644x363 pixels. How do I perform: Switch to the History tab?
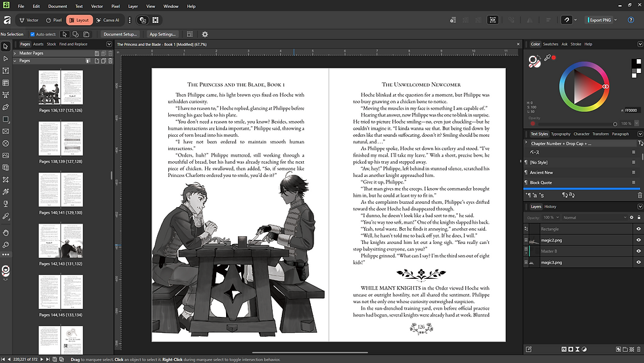(x=550, y=206)
